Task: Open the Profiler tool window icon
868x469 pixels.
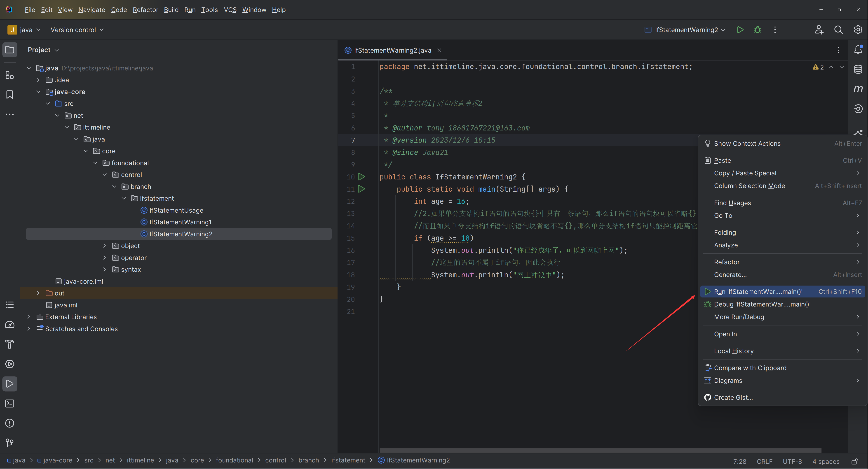Action: [x=10, y=325]
